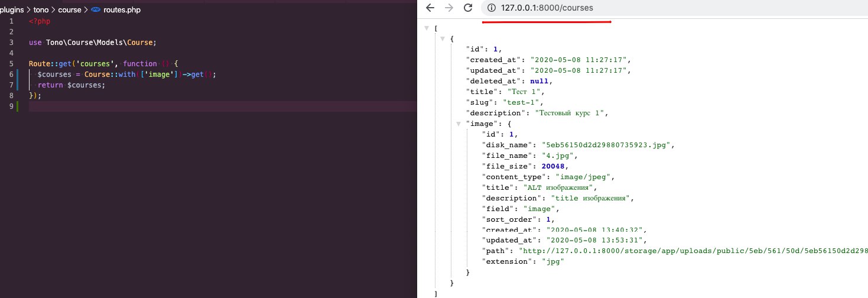Select the 'course' breadcrumb segment
868x298 pixels.
70,10
